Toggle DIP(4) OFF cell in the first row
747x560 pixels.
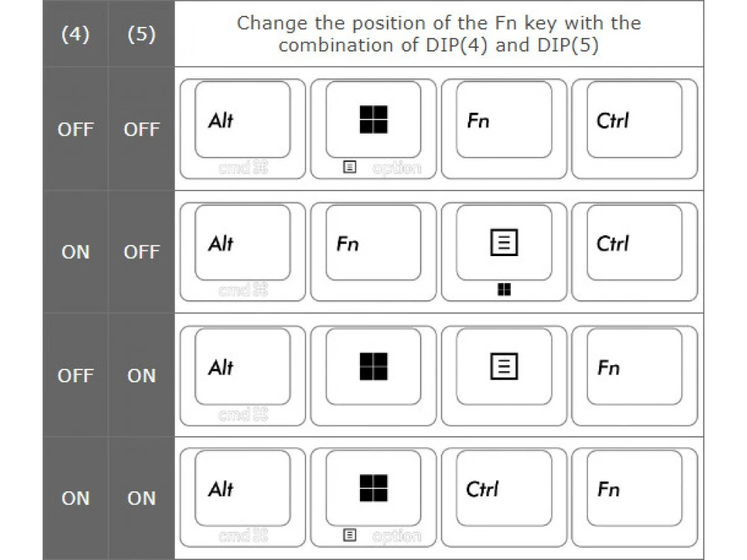coord(75,129)
